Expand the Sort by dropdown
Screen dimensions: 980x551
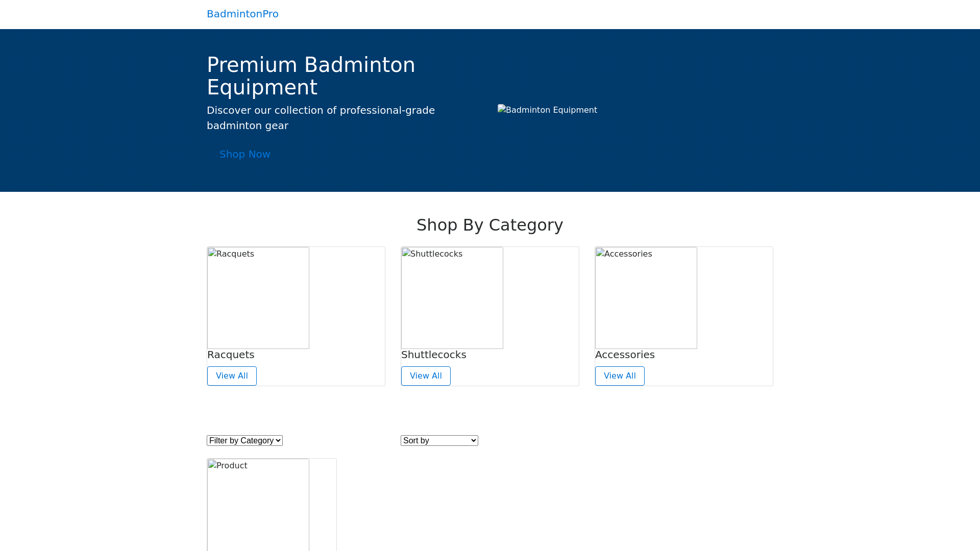(x=439, y=440)
